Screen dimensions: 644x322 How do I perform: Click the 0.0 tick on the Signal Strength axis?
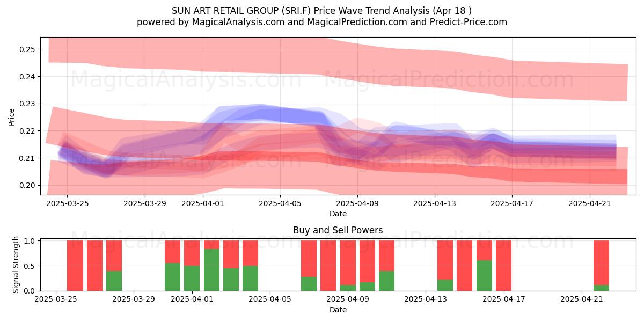coord(30,291)
